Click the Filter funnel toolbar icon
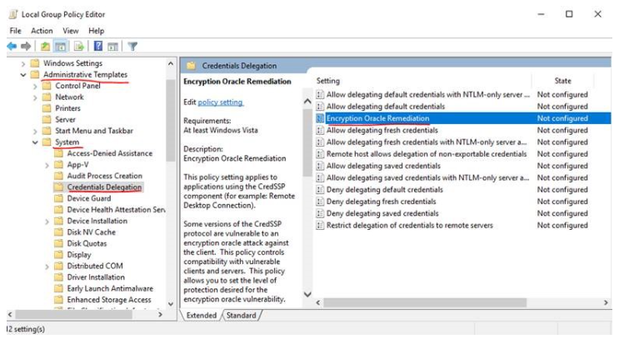Image resolution: width=644 pixels, height=339 pixels. click(132, 46)
